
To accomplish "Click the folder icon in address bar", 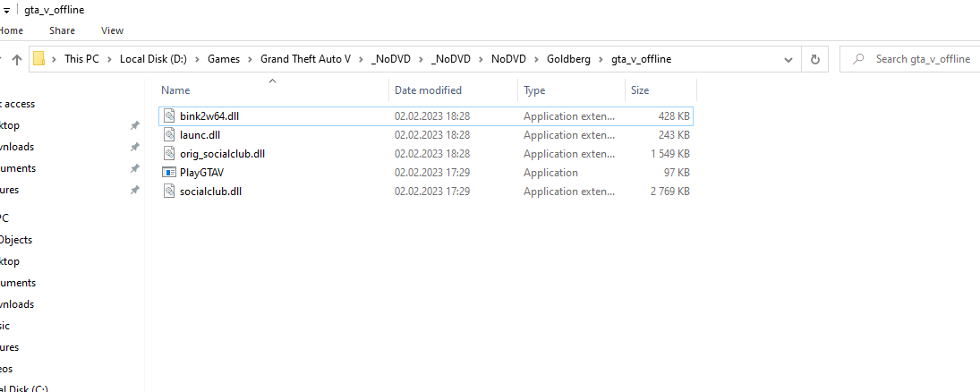I will coord(39,59).
